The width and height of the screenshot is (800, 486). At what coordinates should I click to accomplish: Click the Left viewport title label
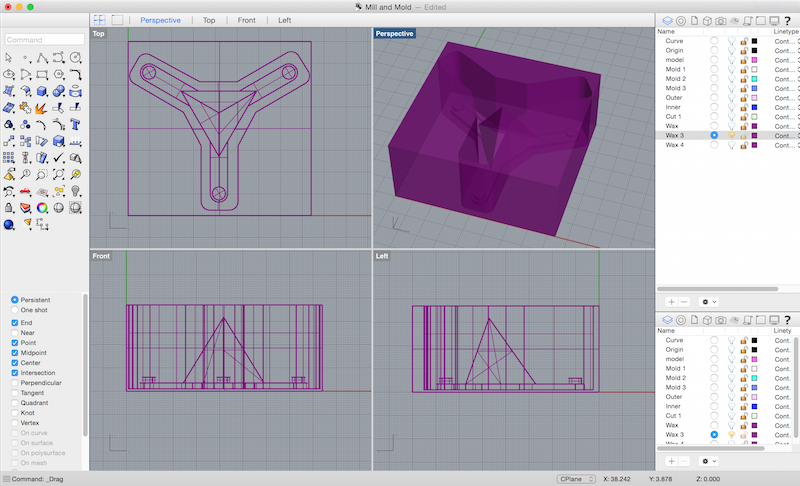382,256
